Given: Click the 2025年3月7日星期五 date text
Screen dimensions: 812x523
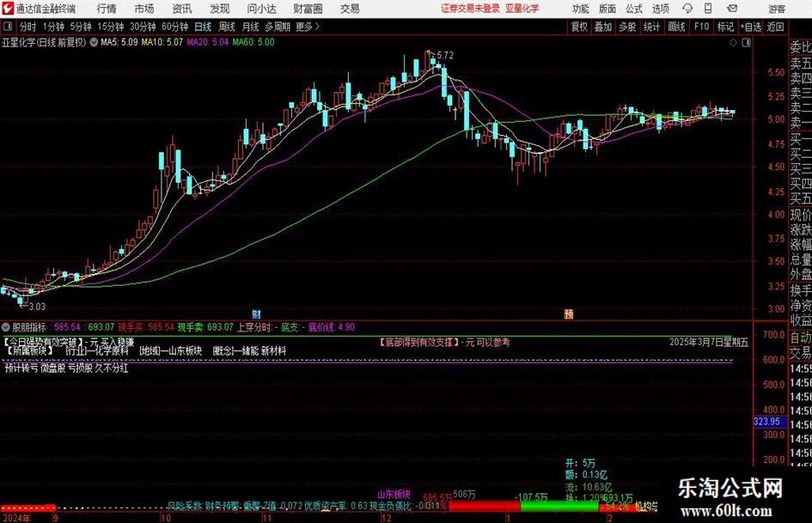Looking at the screenshot, I should tap(708, 343).
